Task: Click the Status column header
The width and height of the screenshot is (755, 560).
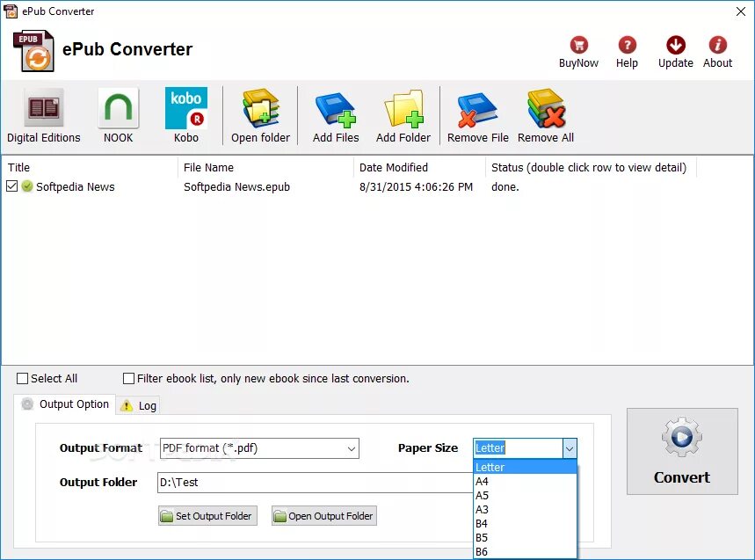Action: click(x=591, y=168)
